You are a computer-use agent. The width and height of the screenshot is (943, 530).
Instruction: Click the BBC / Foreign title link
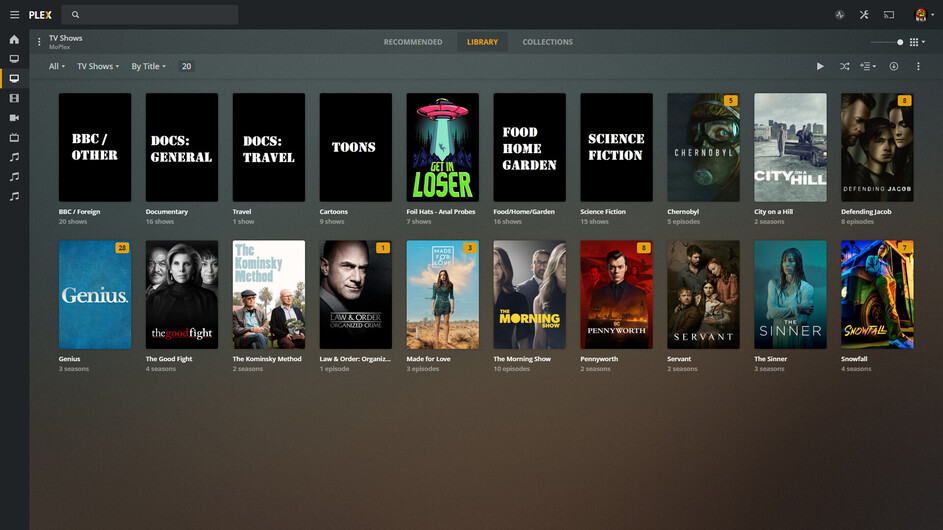(79, 212)
